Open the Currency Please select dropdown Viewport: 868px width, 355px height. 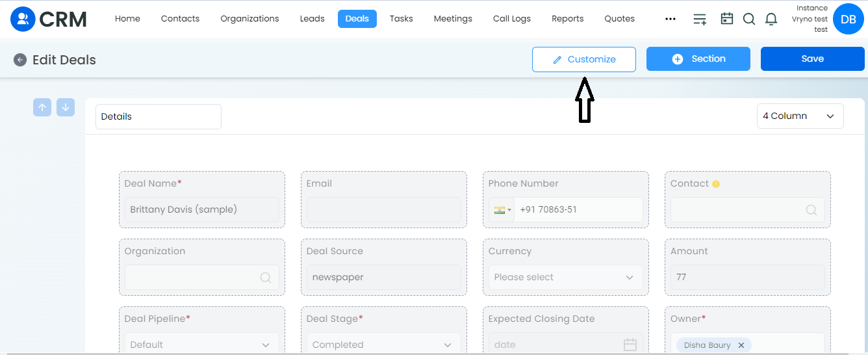pos(565,277)
